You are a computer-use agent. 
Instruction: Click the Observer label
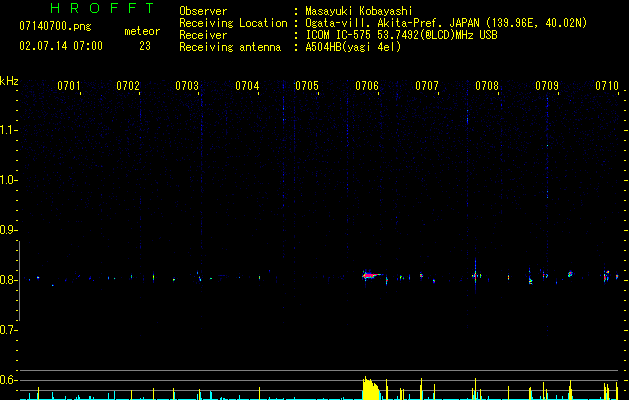click(x=203, y=11)
